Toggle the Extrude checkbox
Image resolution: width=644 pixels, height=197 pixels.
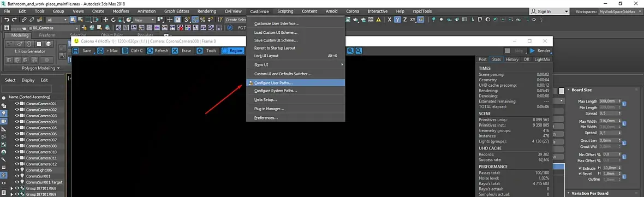tap(580, 168)
